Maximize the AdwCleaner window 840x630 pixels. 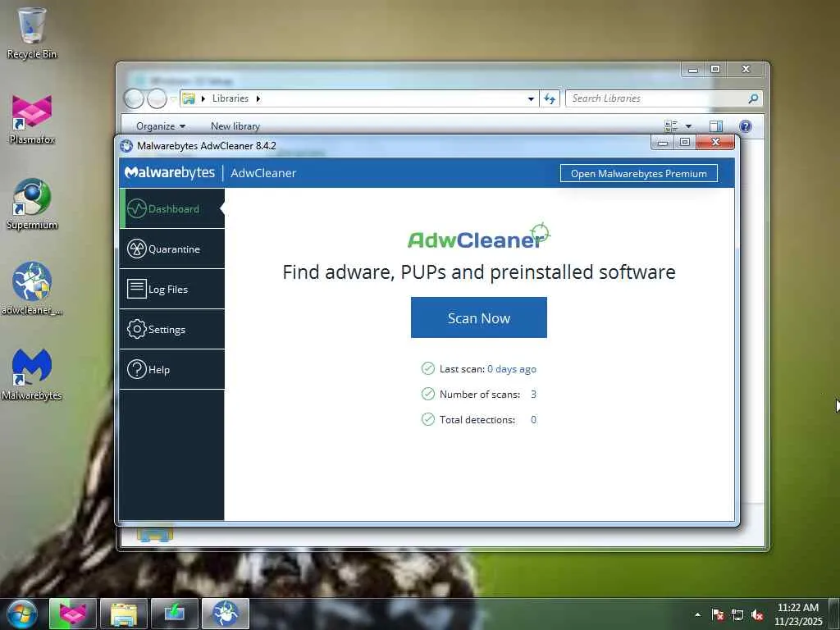(x=685, y=142)
